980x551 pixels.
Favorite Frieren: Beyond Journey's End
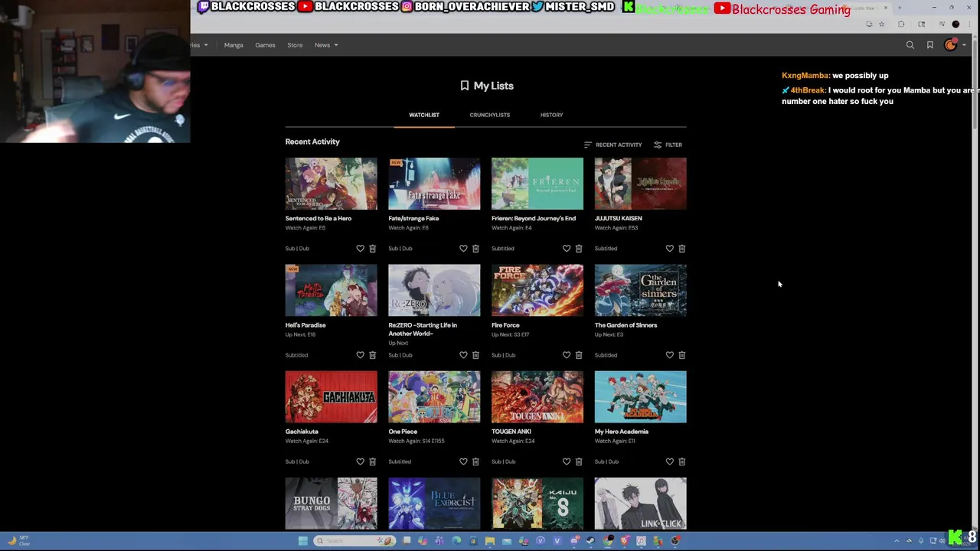coord(567,249)
